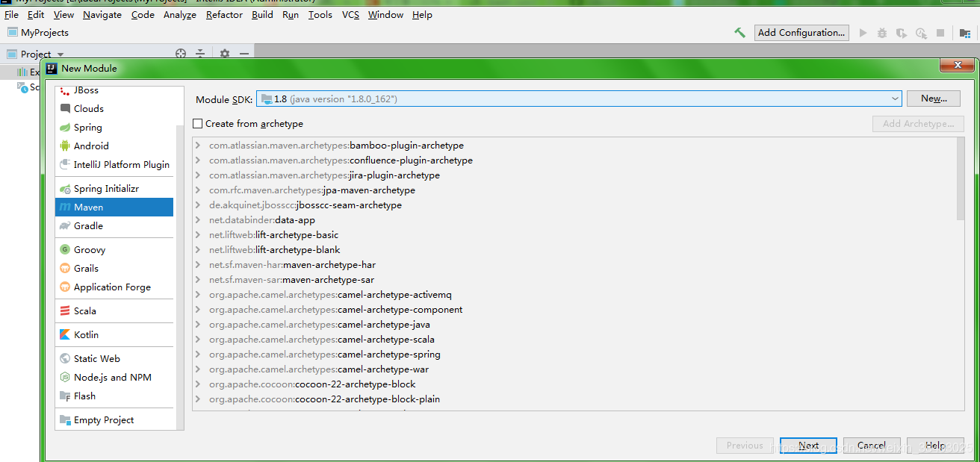Click MyProjects breadcrumb in navigation bar

click(x=37, y=33)
